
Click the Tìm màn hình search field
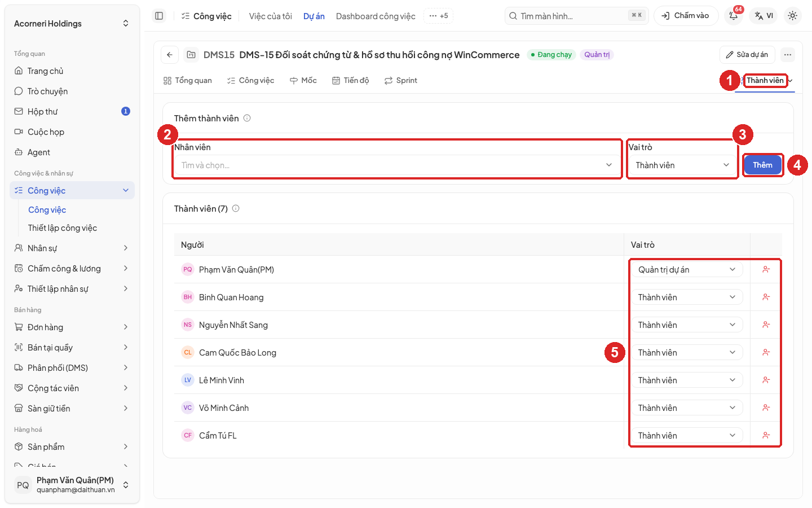[576, 16]
